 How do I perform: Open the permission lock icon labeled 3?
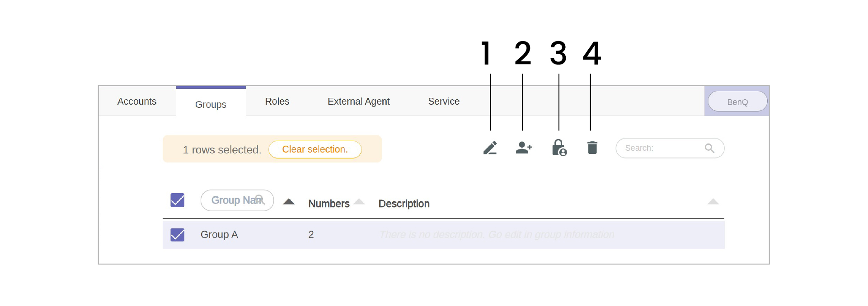click(x=559, y=148)
